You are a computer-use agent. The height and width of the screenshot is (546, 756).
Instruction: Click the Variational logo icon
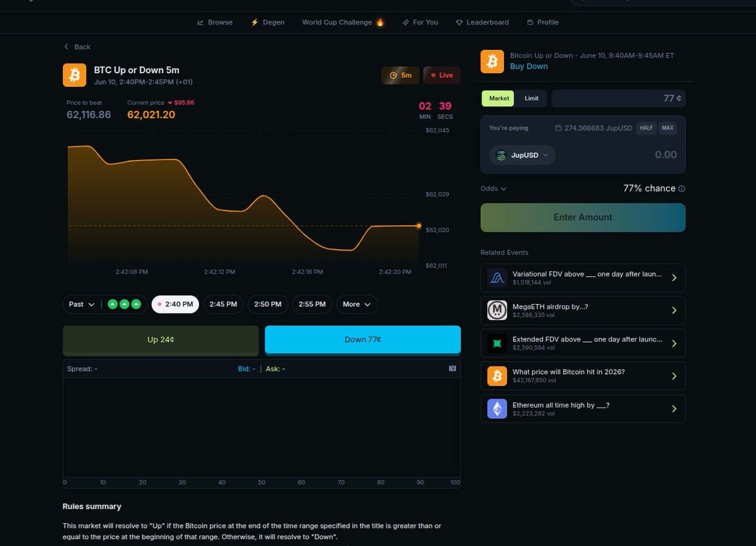click(497, 278)
